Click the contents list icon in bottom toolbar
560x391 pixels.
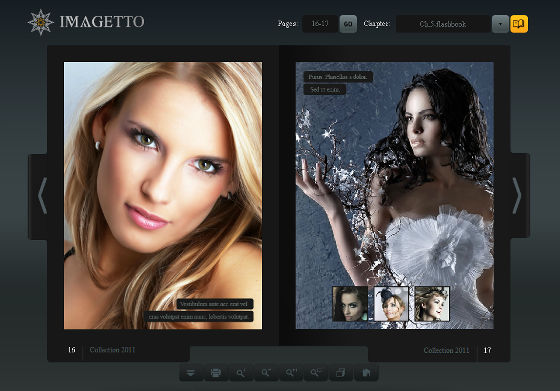coord(191,373)
